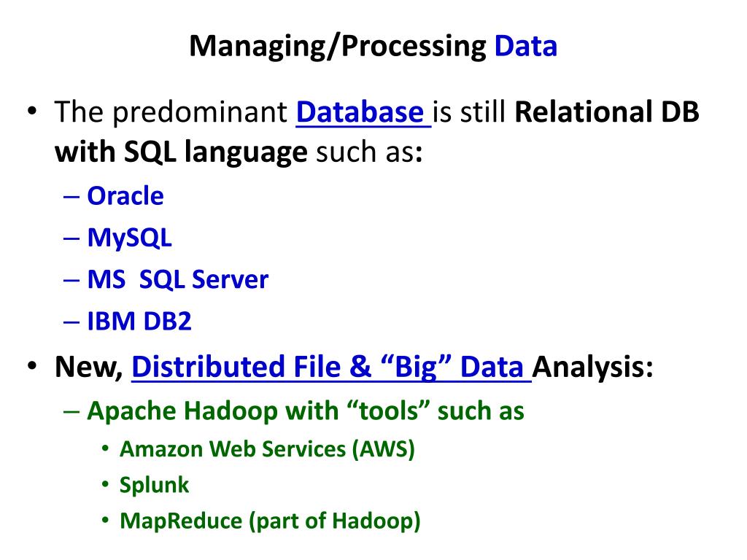
Task: Click the words such as: in first bullet
Action: click(369, 152)
